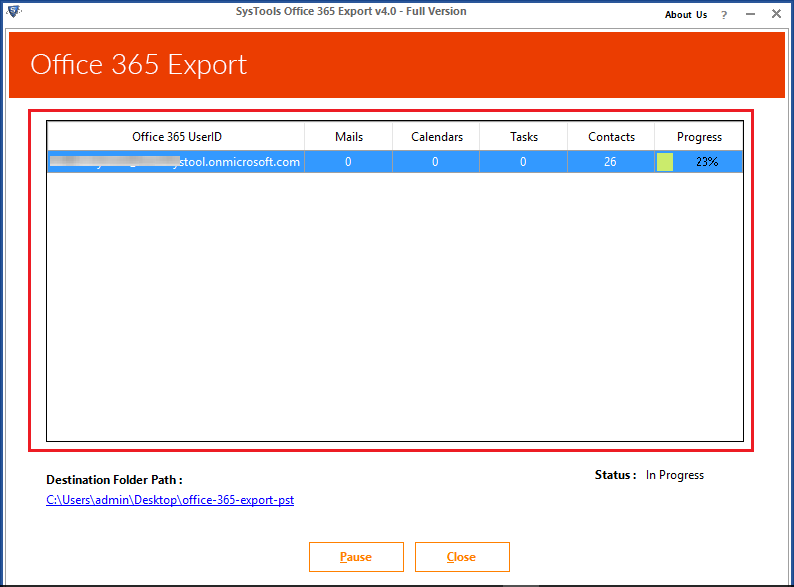Click the Mails count cell showing 0
794x587 pixels.
click(x=348, y=162)
